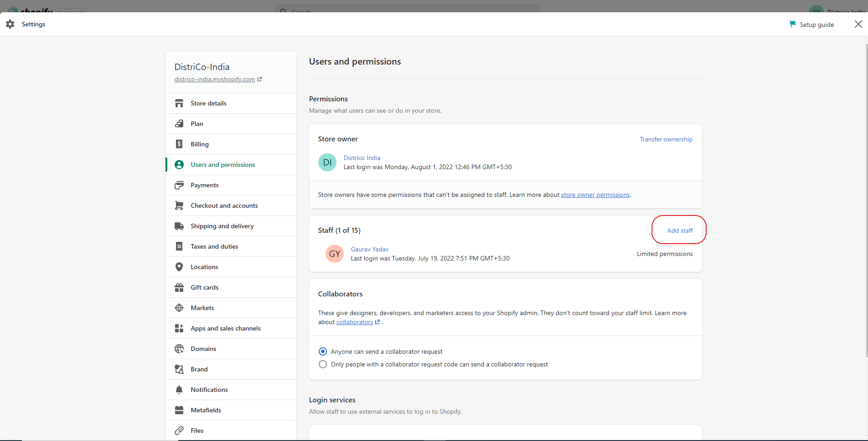Click Transfer ownership link

[666, 139]
